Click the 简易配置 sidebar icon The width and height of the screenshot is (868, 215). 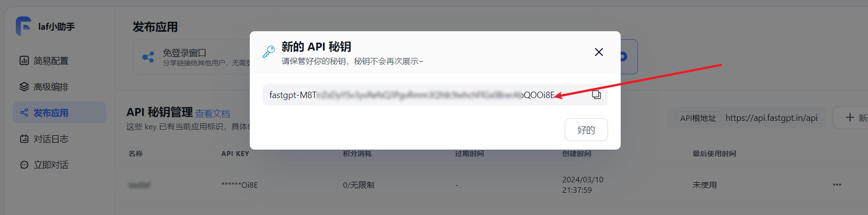click(24, 61)
